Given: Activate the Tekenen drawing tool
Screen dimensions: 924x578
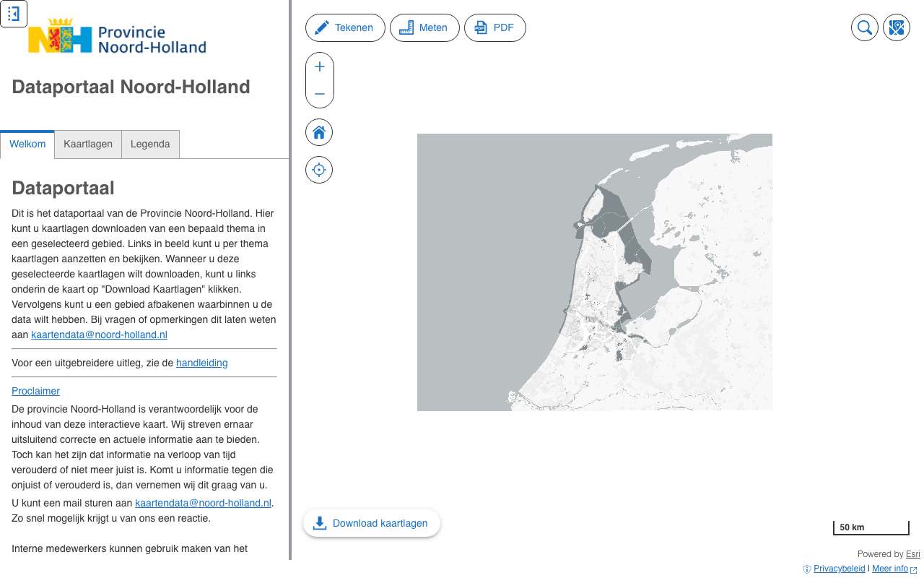Looking at the screenshot, I should click(345, 28).
